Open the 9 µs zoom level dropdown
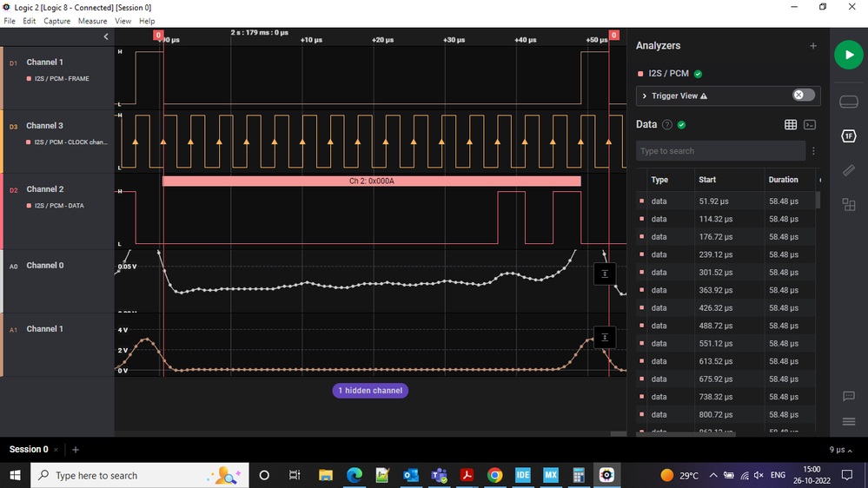 [x=840, y=450]
